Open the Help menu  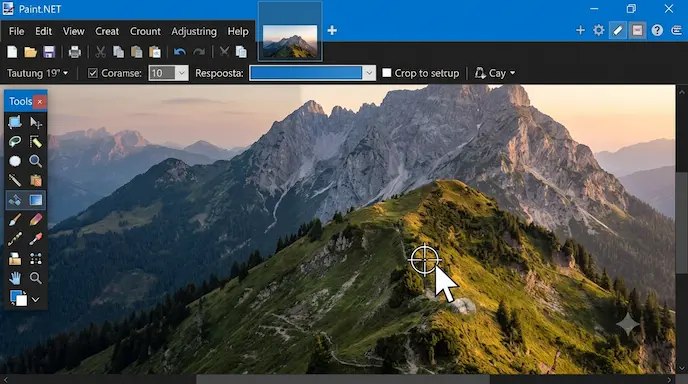click(x=238, y=31)
